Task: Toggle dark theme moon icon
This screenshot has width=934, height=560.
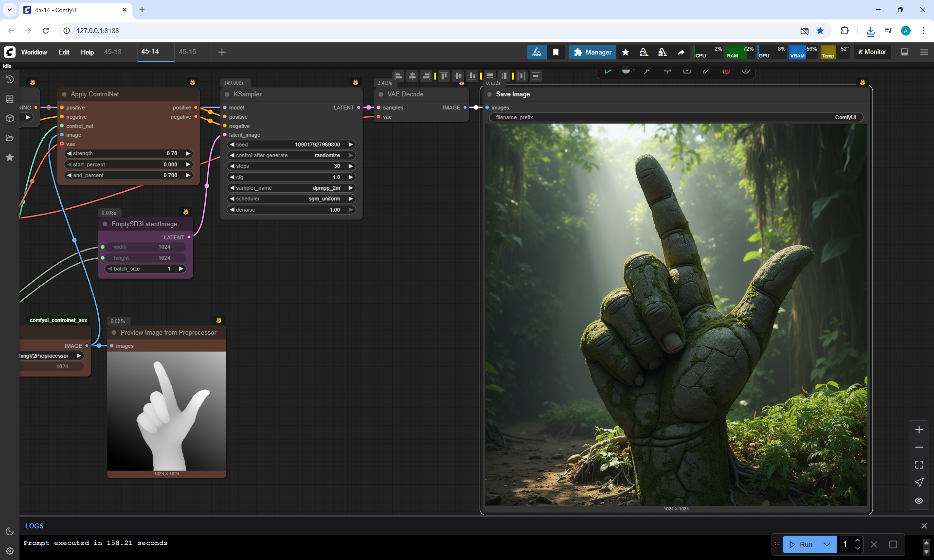Action: [x=9, y=531]
